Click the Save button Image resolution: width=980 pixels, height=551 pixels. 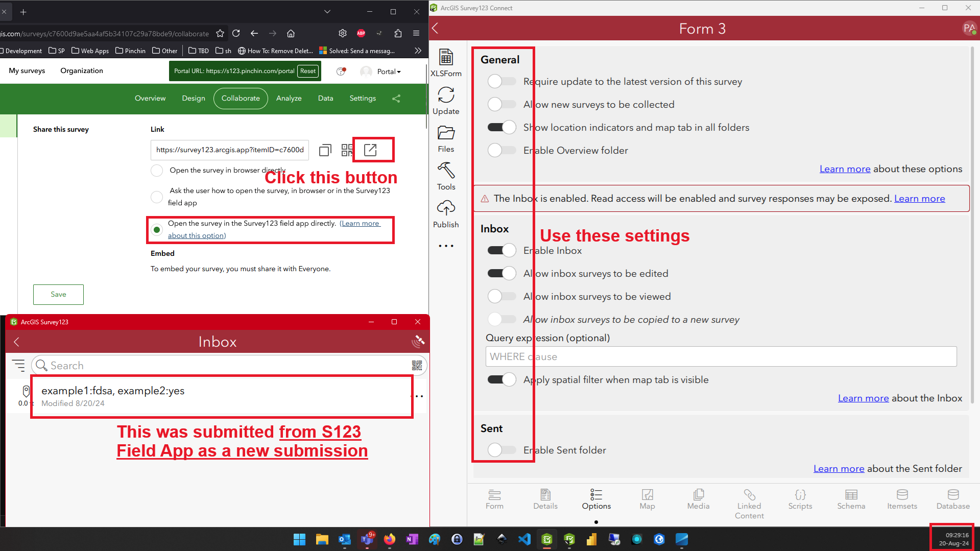[58, 294]
